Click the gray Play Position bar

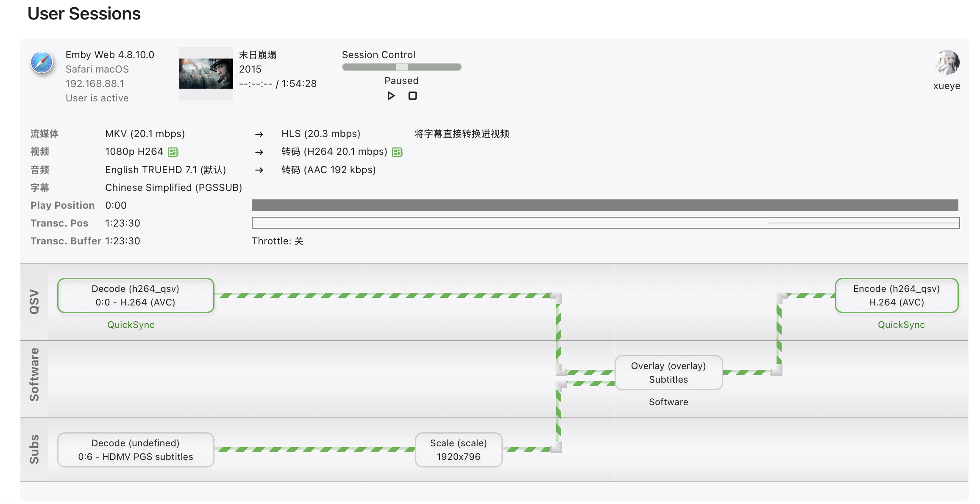(604, 205)
